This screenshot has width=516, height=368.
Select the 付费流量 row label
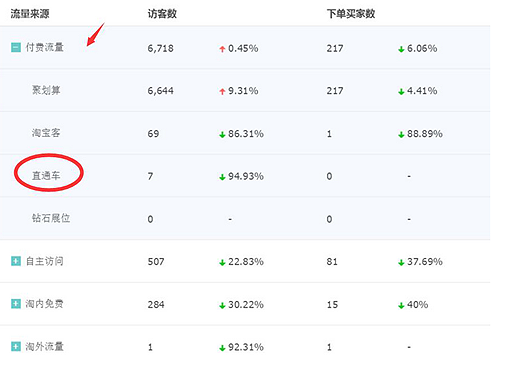coord(44,47)
